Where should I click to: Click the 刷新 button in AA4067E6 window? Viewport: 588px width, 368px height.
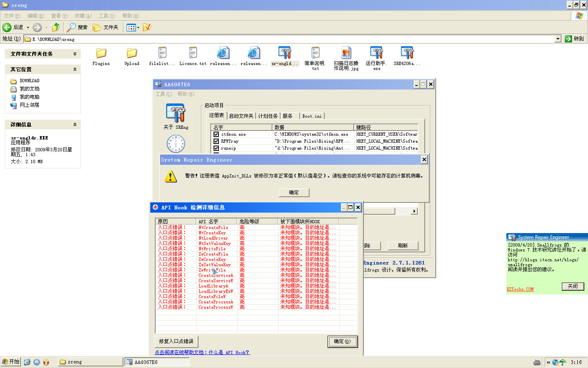pyautogui.click(x=403, y=245)
